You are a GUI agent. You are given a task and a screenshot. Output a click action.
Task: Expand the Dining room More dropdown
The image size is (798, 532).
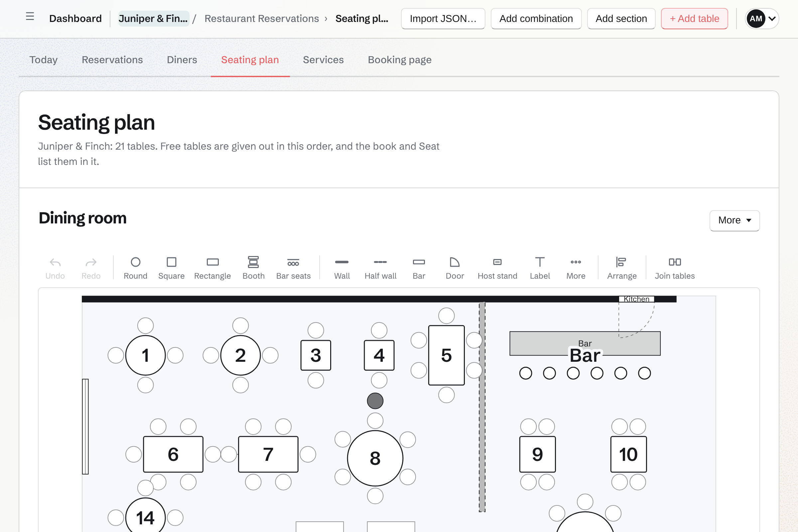pyautogui.click(x=734, y=220)
